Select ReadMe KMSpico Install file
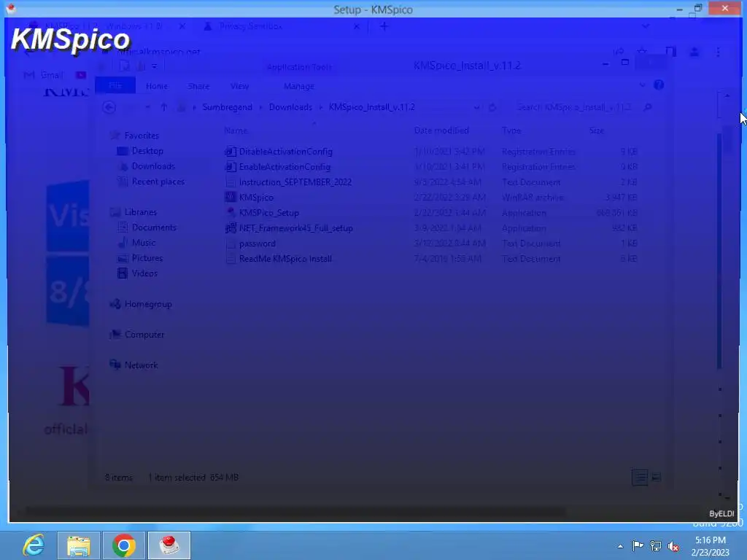 point(285,259)
